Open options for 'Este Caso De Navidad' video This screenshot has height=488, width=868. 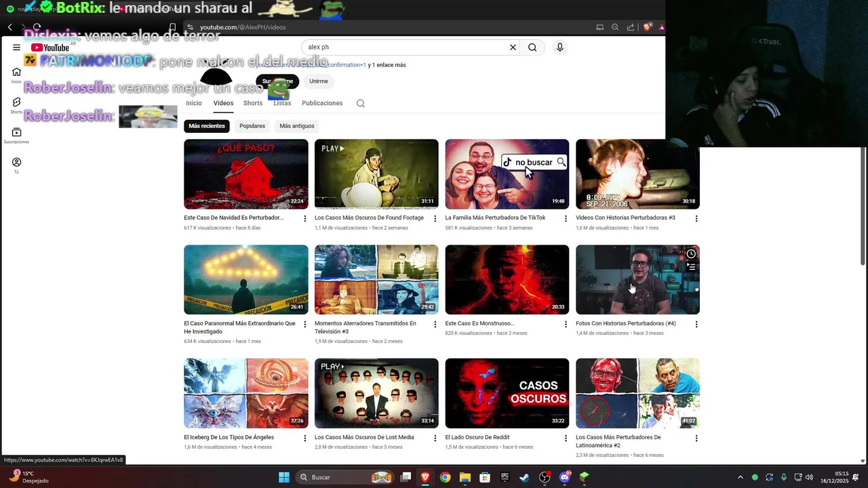(304, 218)
